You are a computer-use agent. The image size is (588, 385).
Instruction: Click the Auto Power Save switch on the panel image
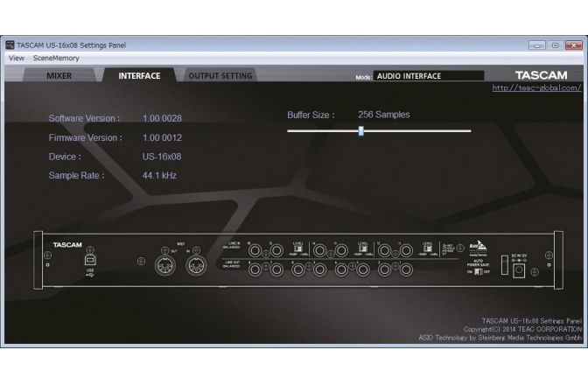[x=478, y=271]
